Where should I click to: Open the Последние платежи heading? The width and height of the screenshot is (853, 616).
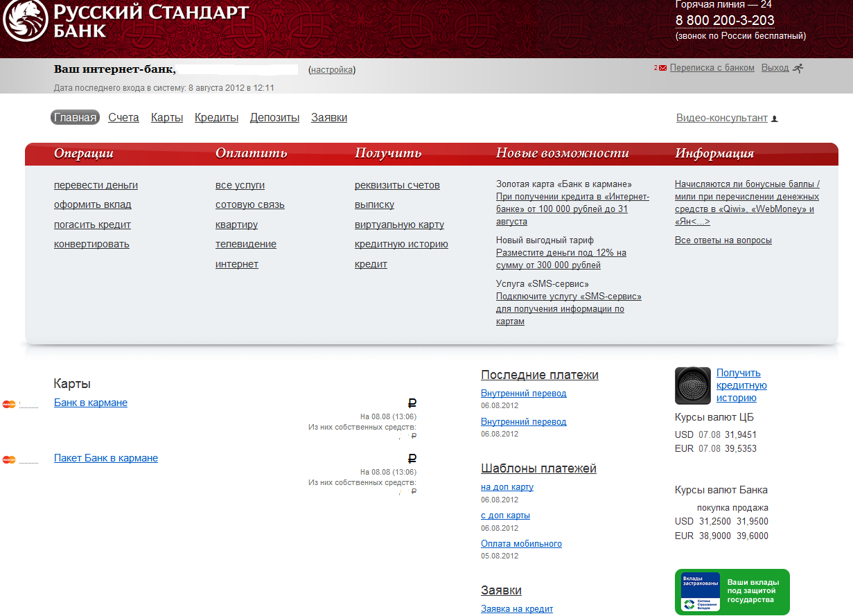click(x=540, y=375)
